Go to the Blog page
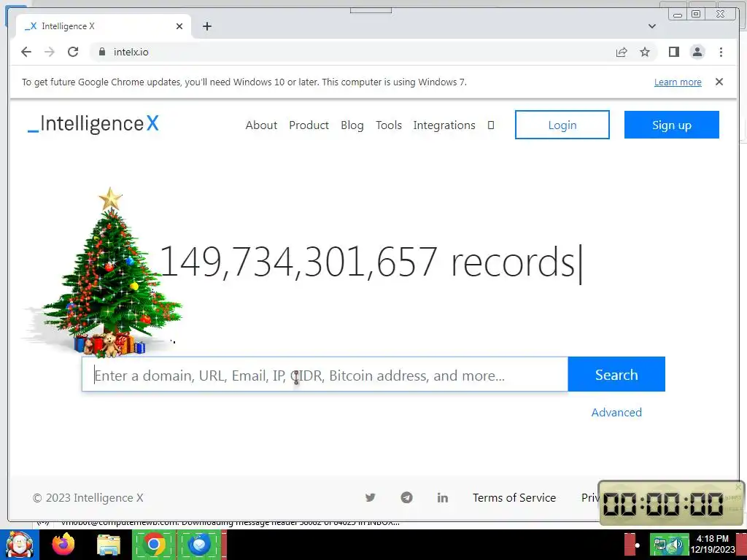This screenshot has width=747, height=560. [x=352, y=125]
